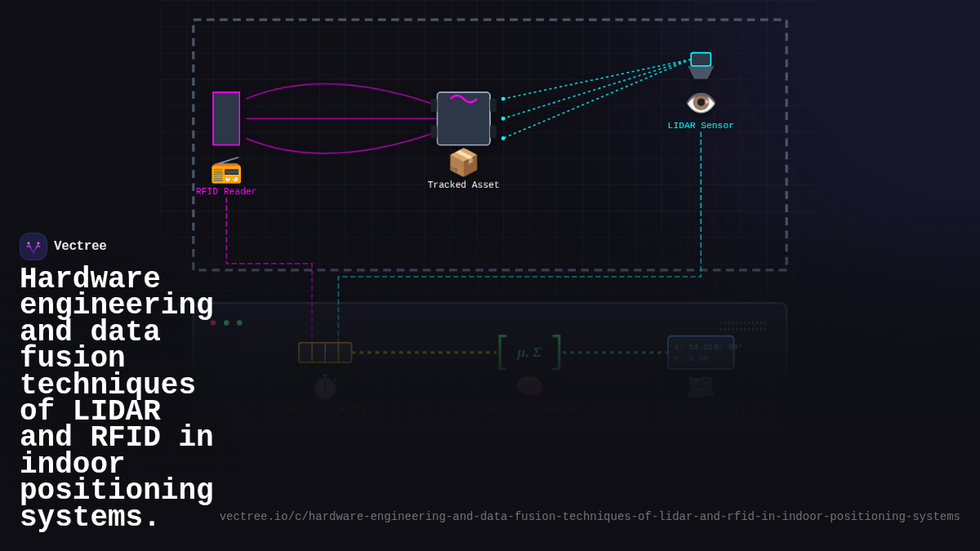This screenshot has height=551, width=980.
Task: Toggle the red status indicator dot
Action: 213,322
